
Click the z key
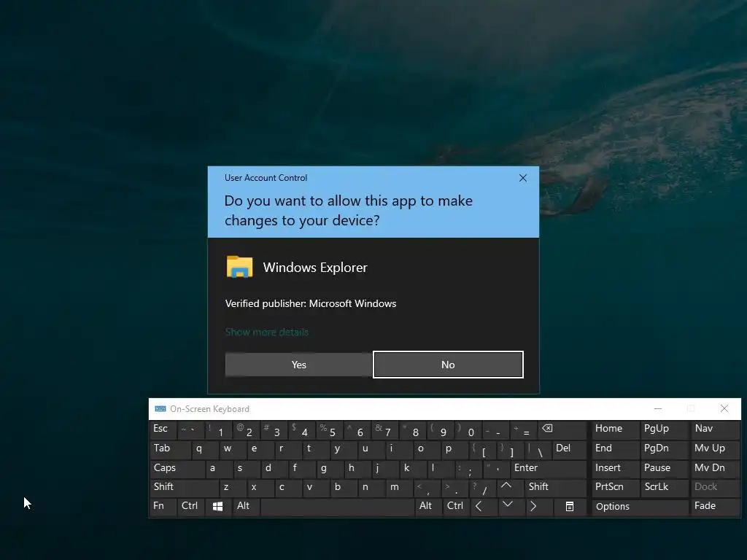click(233, 487)
